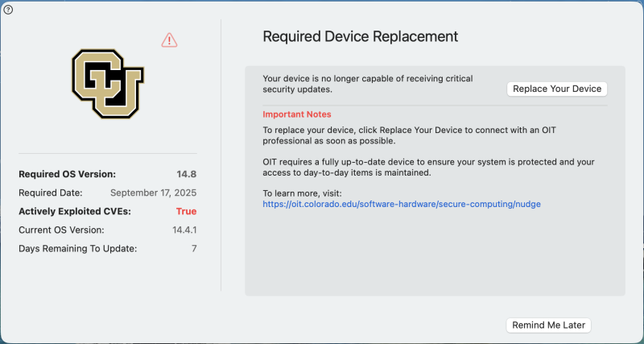Screen dimensions: 644x344
Task: Click the 'To replace your device' paragraph
Action: pyautogui.click(x=409, y=135)
